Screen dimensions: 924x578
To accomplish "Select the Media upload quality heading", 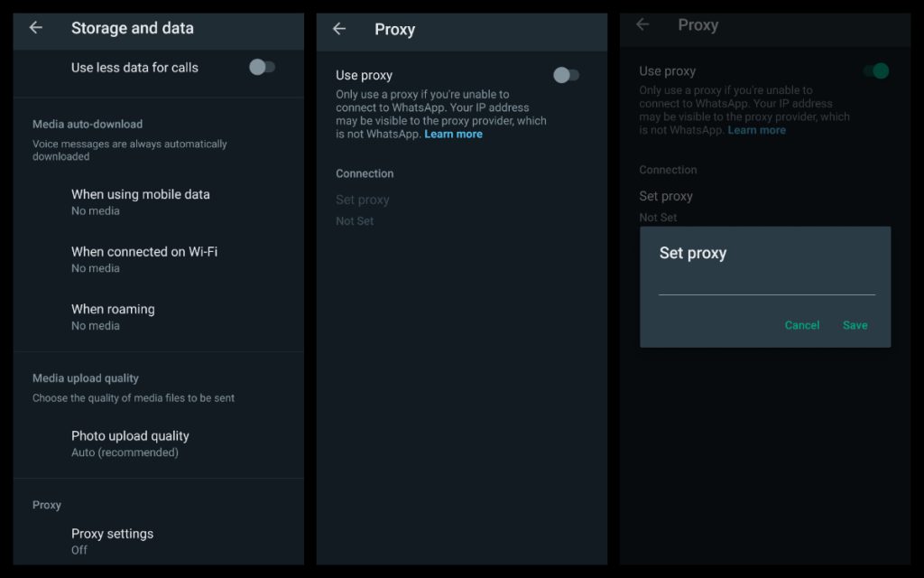I will (x=86, y=378).
